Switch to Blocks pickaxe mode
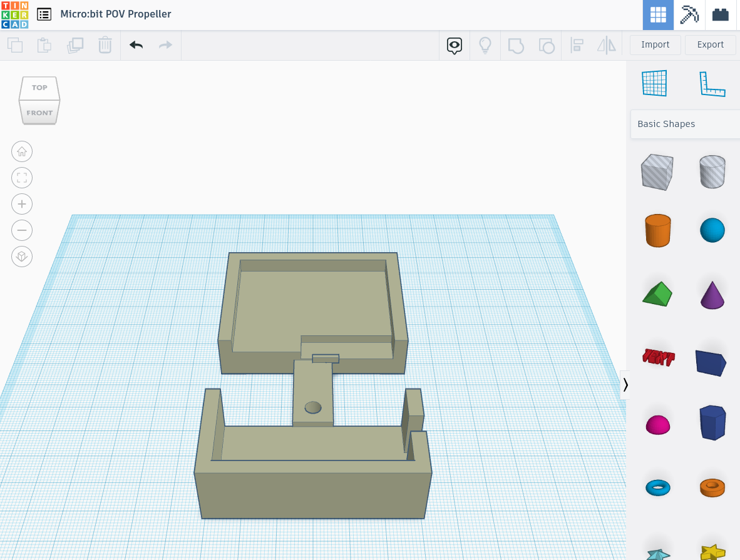740x560 pixels. click(x=689, y=14)
